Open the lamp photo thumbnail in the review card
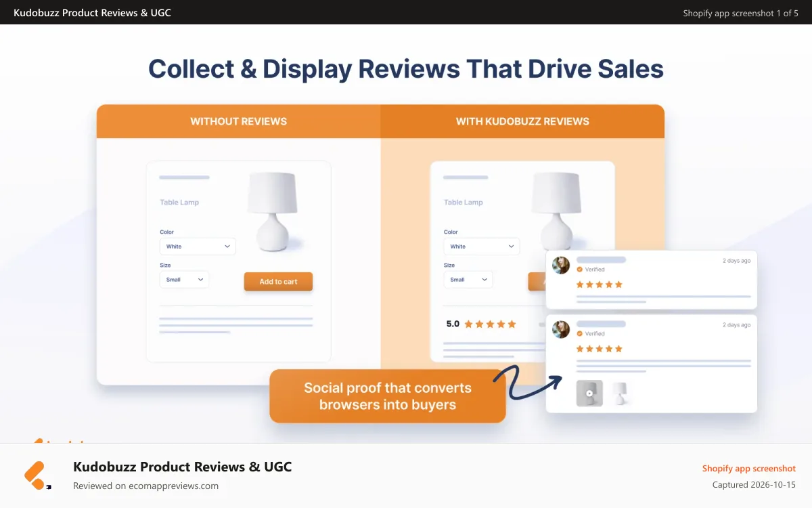 [620, 393]
